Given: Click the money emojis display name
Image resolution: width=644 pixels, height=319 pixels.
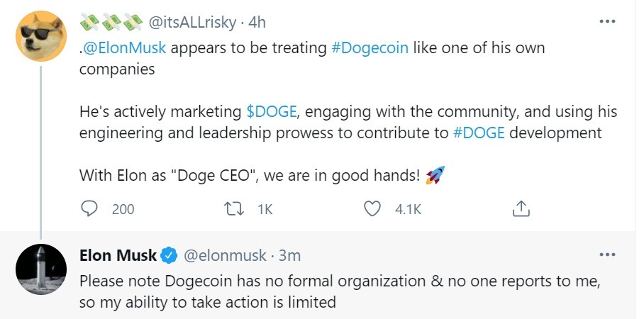Looking at the screenshot, I should (x=111, y=23).
